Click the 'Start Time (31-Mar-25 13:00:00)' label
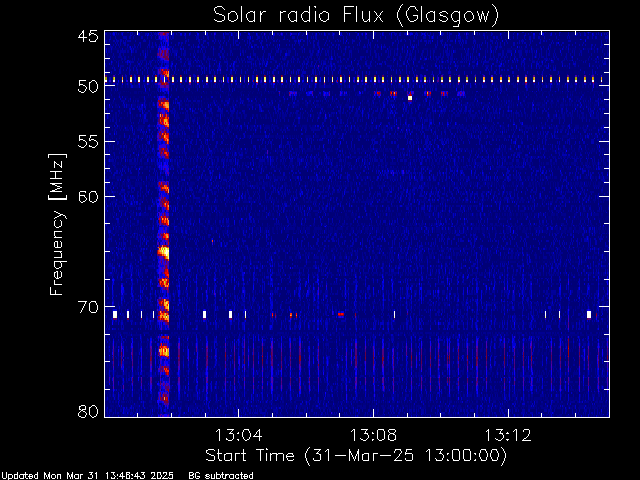The image size is (640, 480). coord(356,456)
